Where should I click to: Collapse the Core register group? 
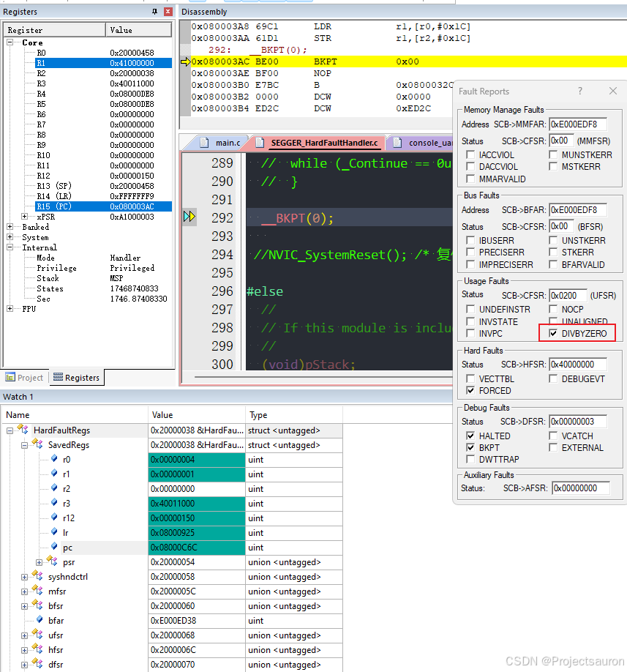click(x=10, y=42)
